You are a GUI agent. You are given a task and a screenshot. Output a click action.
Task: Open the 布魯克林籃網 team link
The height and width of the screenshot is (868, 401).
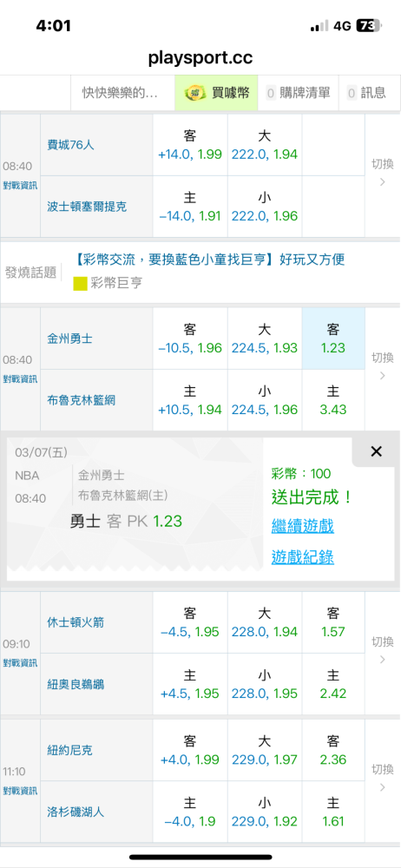click(82, 400)
